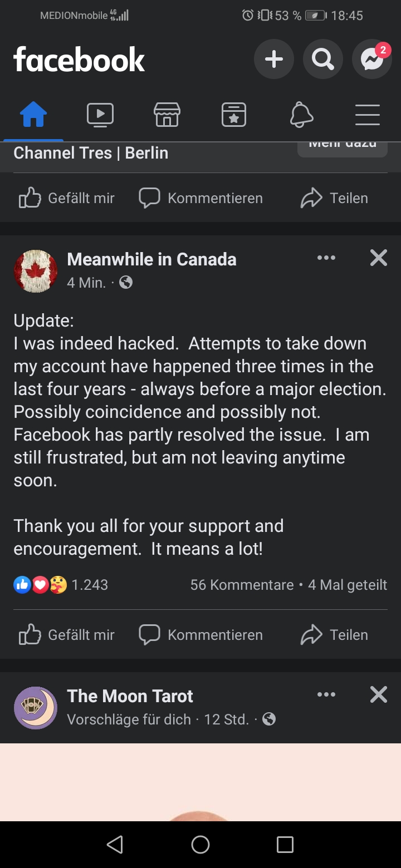Open the Watch video tab
Viewport: 401px width, 868px height.
[x=100, y=115]
